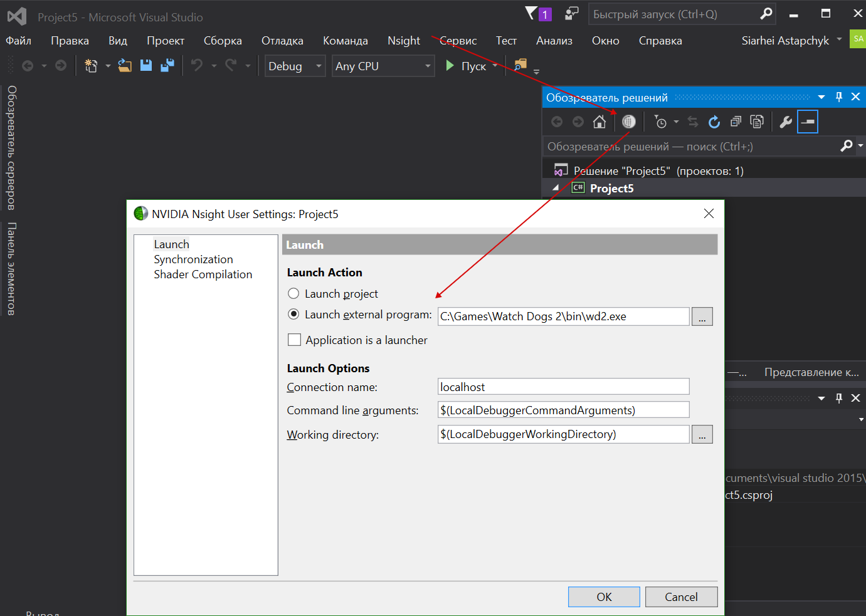The image size is (866, 616).
Task: Click the Redo toolbar icon
Action: tap(231, 65)
